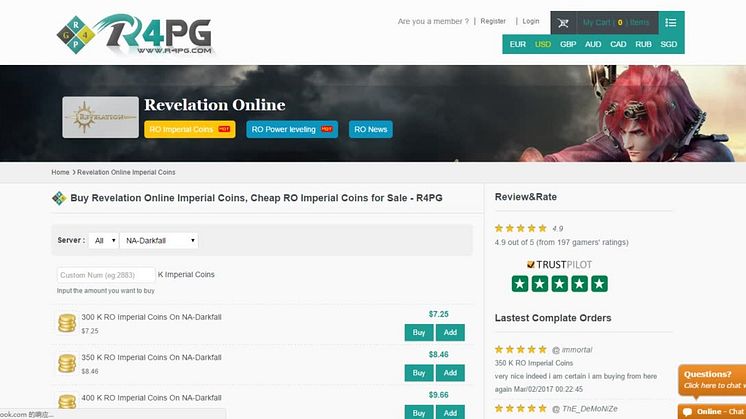The width and height of the screenshot is (746, 419).
Task: Click the Lastest Complate Orders heading
Action: tap(553, 318)
